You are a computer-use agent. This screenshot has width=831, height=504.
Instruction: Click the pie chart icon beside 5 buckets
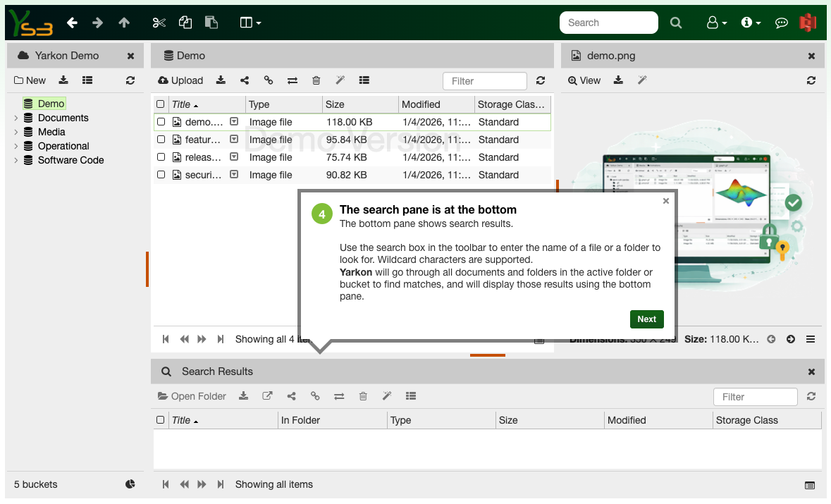coord(130,484)
